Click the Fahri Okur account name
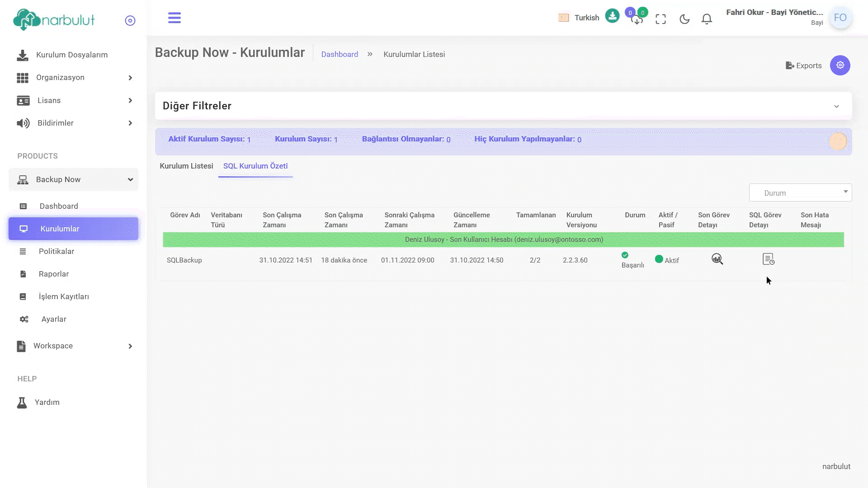Viewport: 868px width, 488px height. 774,12
